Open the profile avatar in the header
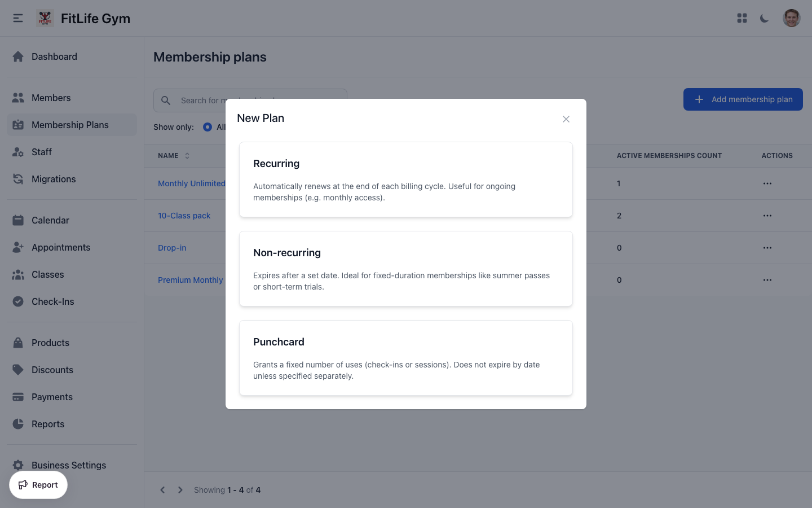The width and height of the screenshot is (812, 508). pos(792,17)
